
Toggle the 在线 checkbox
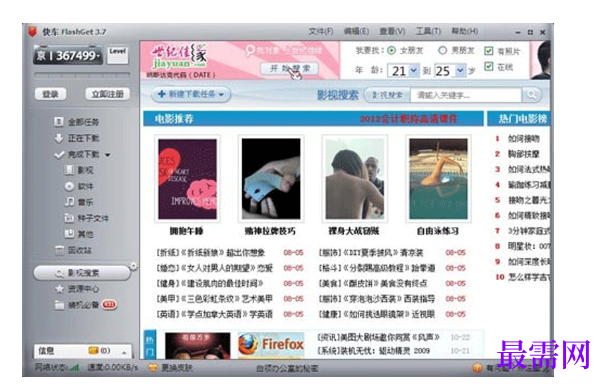pyautogui.click(x=489, y=66)
